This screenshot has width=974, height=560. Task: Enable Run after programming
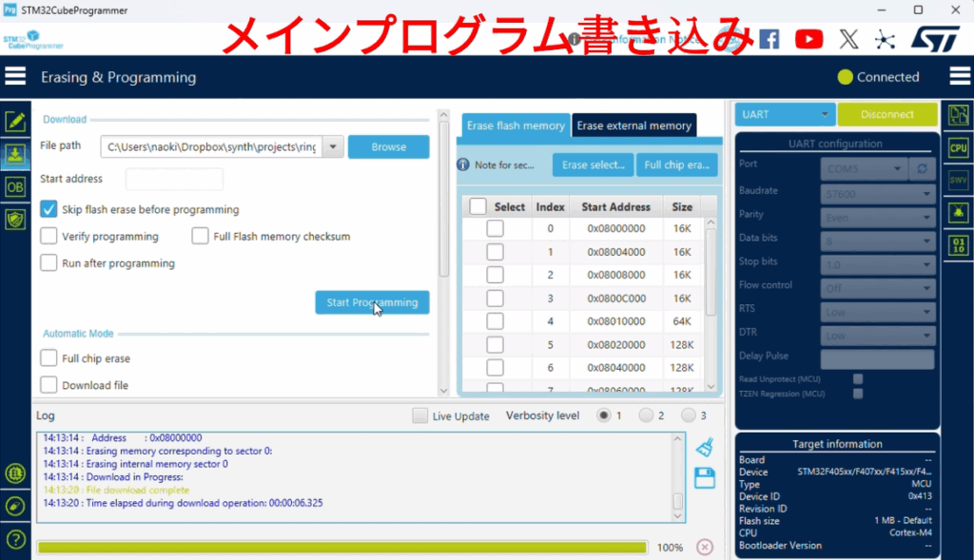49,262
